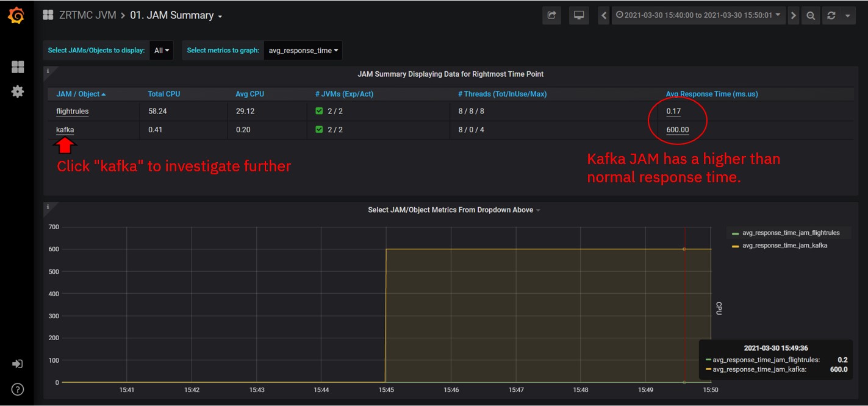The height and width of the screenshot is (406, 868).
Task: Open the graph panel title menu
Action: click(x=454, y=210)
